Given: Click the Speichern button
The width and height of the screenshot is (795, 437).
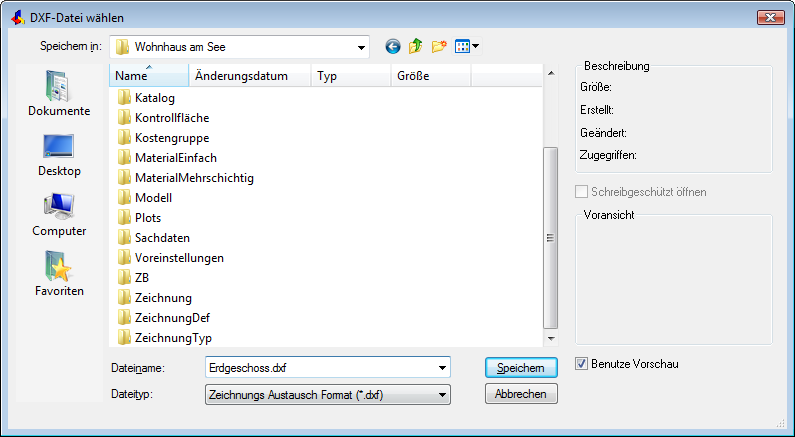Looking at the screenshot, I should [521, 368].
